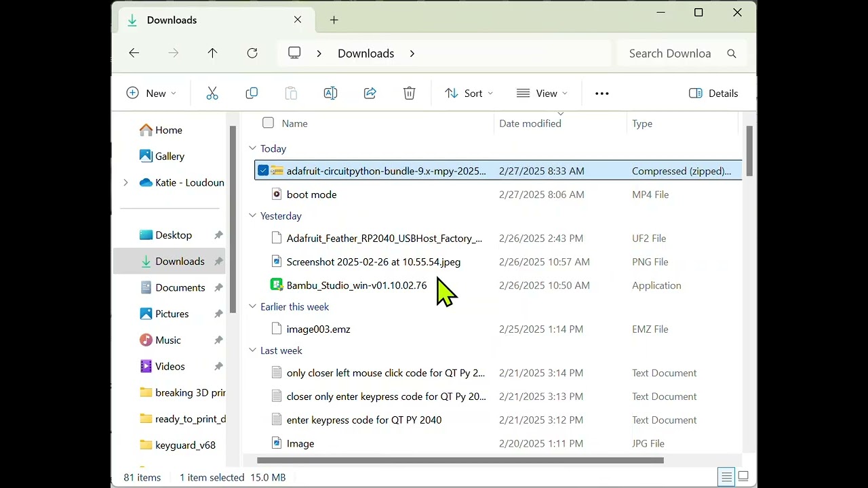
Task: Click the Copy icon in toolbar
Action: 252,94
